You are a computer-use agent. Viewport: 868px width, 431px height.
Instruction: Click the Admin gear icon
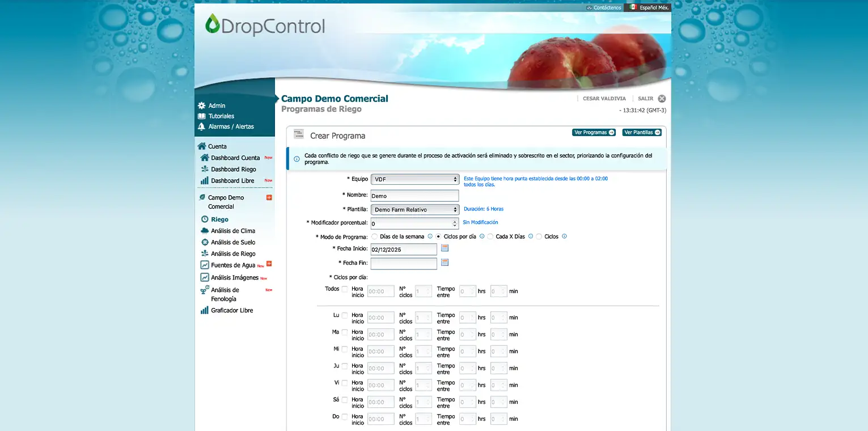pyautogui.click(x=201, y=105)
